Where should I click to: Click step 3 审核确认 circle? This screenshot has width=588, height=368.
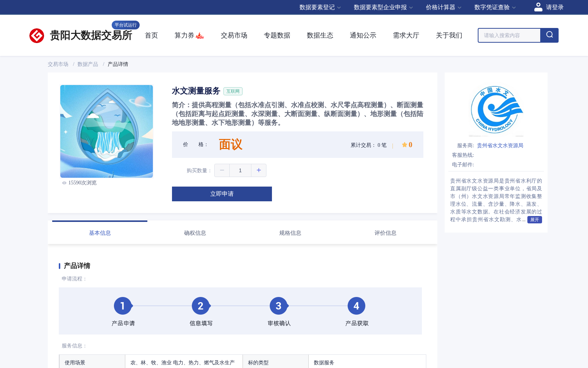click(x=279, y=306)
